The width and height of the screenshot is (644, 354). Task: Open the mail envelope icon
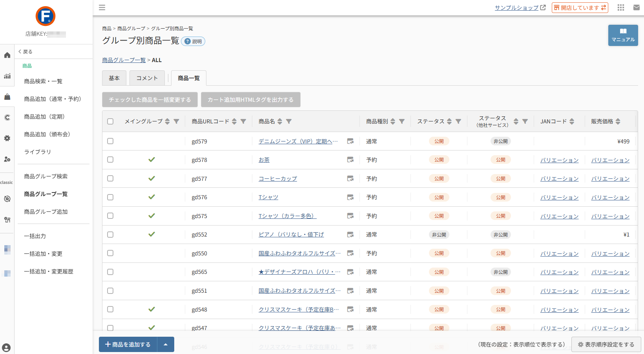pyautogui.click(x=637, y=7)
